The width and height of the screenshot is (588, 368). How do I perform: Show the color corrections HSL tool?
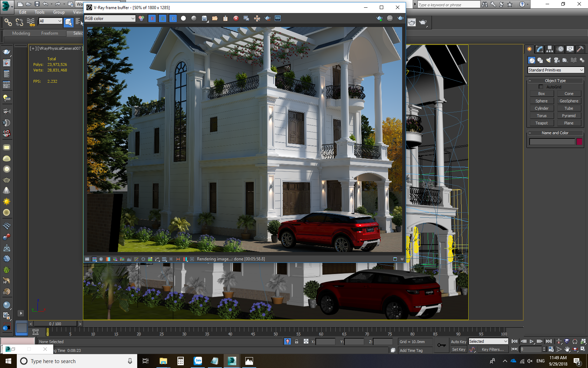(x=115, y=259)
